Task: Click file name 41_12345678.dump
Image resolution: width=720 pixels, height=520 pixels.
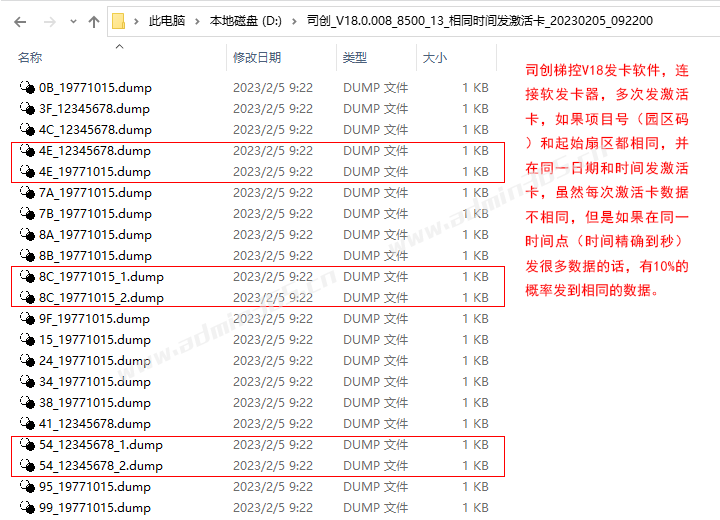Action: tap(95, 424)
